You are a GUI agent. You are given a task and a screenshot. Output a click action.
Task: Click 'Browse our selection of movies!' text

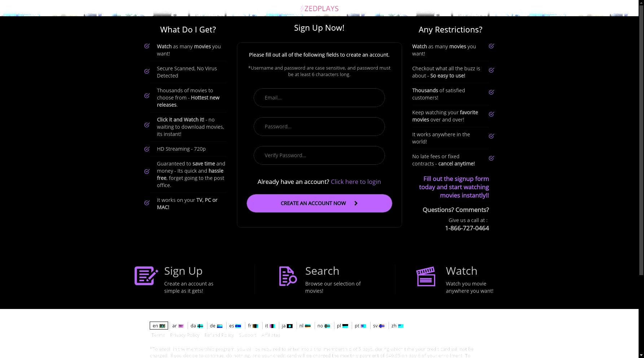click(333, 287)
